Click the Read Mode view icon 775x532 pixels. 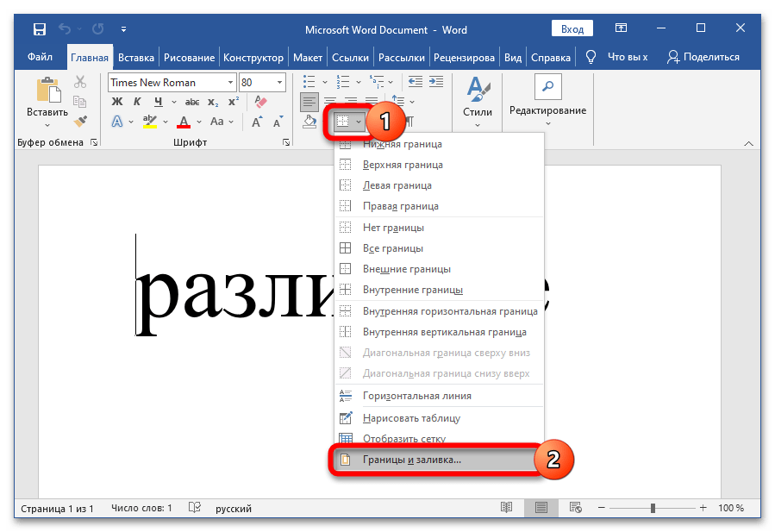[x=507, y=507]
